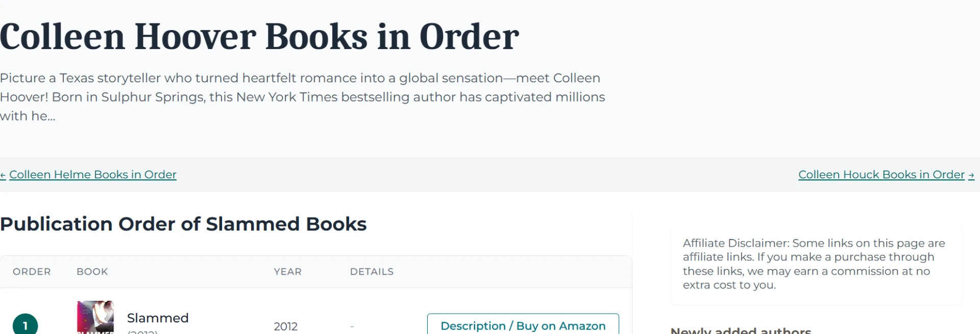Click the Colleen Hoover Books in Order title

point(259,37)
